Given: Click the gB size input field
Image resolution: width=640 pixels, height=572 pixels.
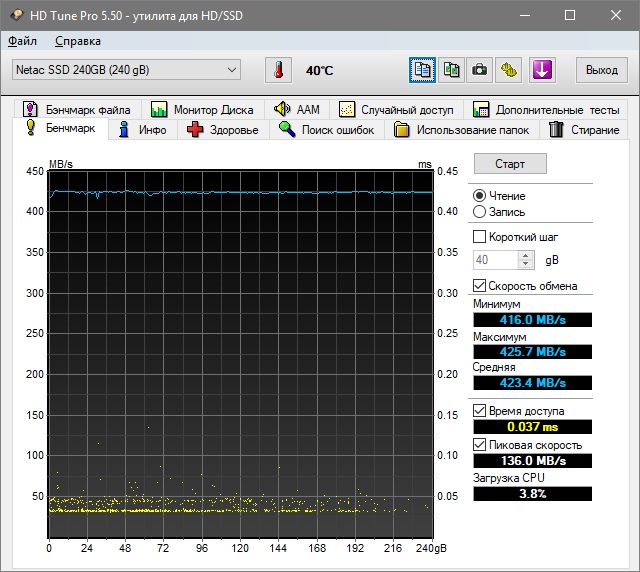Looking at the screenshot, I should [496, 260].
